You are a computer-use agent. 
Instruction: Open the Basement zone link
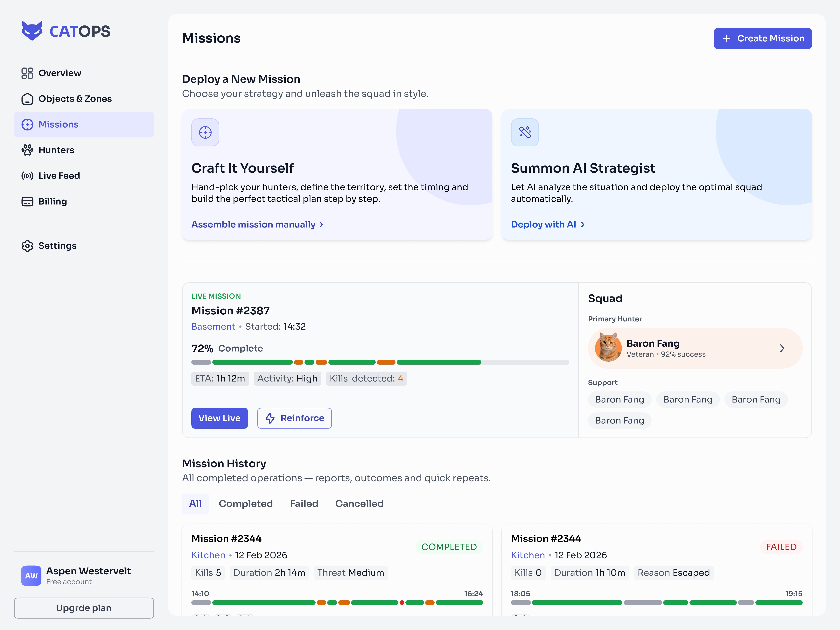coord(213,327)
